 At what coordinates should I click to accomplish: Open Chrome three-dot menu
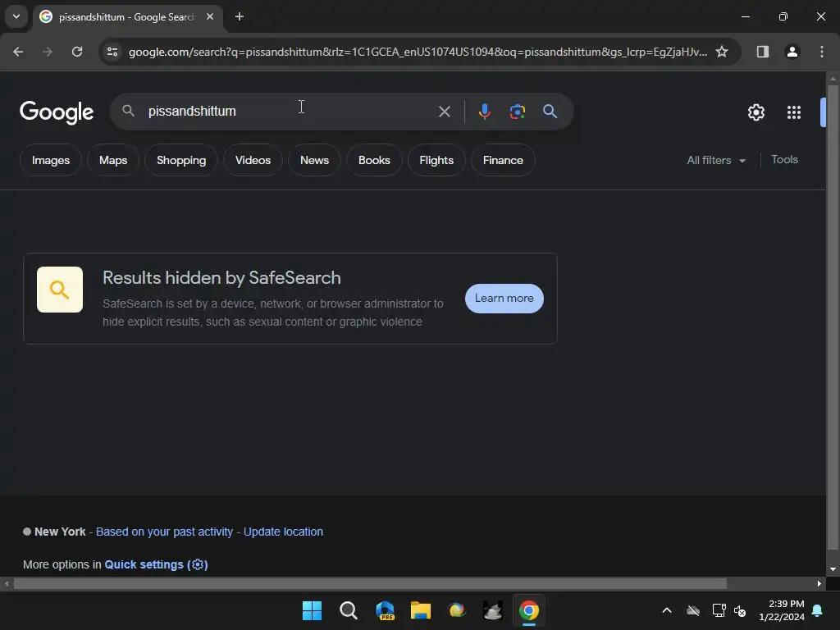tap(822, 52)
